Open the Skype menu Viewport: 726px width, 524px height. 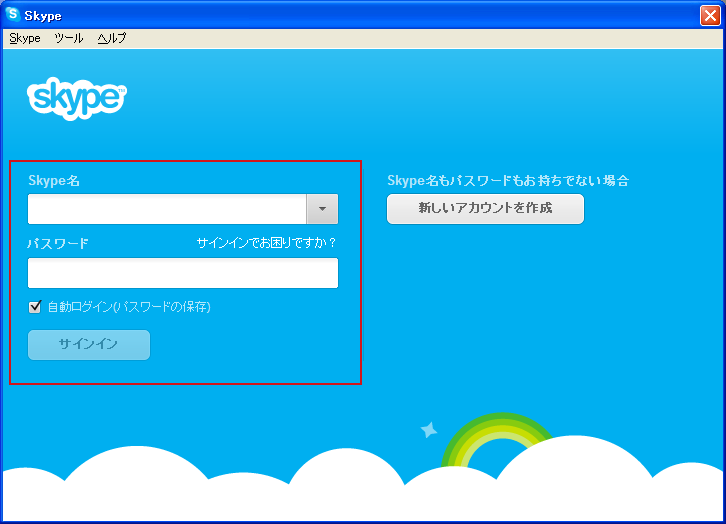(x=25, y=38)
